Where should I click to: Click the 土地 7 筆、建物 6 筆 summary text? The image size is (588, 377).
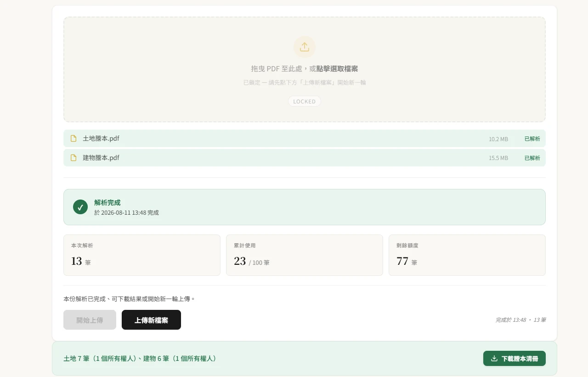(x=140, y=359)
